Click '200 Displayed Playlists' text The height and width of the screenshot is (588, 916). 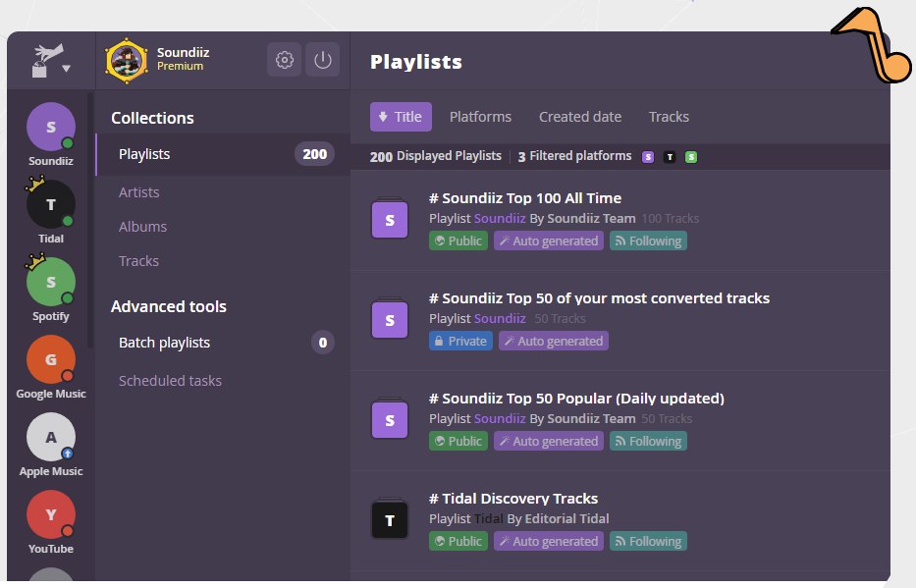[x=435, y=156]
